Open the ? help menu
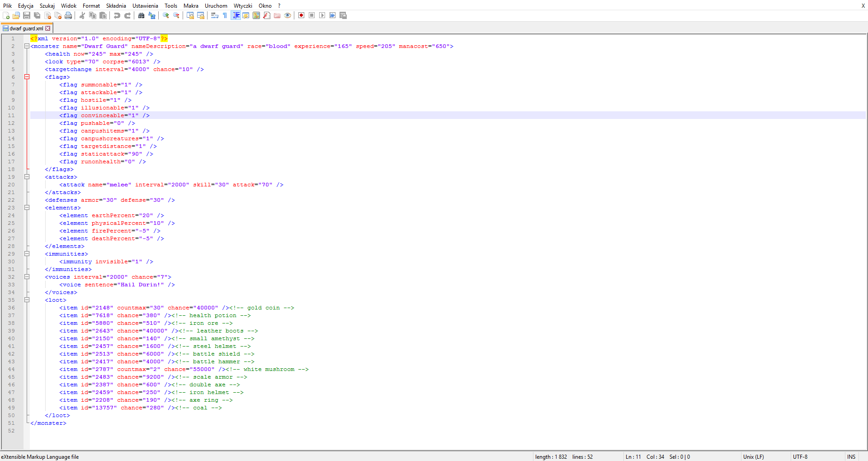The width and height of the screenshot is (868, 461). click(x=279, y=5)
